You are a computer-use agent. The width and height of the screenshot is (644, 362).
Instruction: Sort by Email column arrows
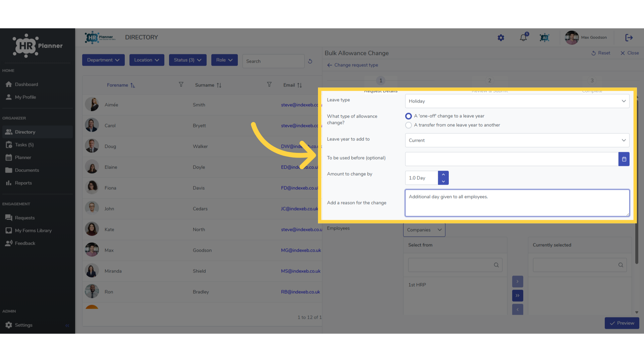pos(300,85)
